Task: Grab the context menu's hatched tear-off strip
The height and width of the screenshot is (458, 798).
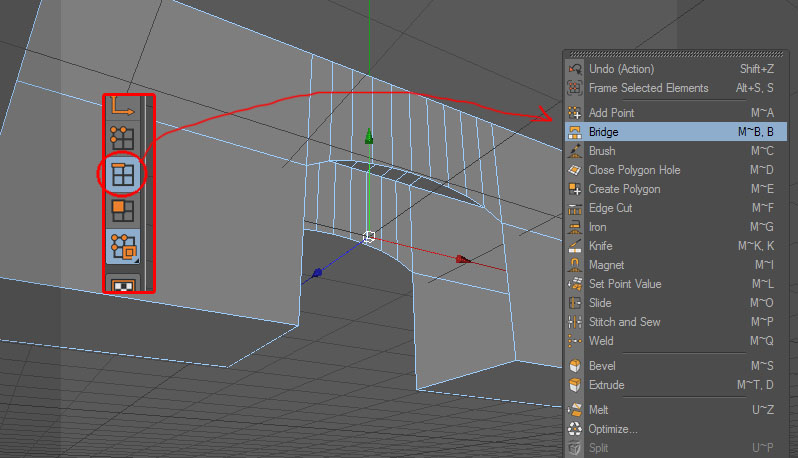Action: coord(676,54)
